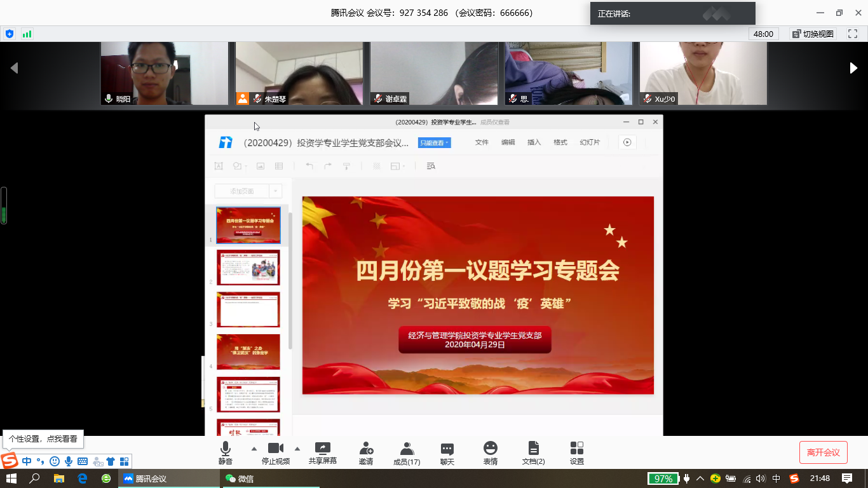Select slide 4 thumbnail in sidebar

[x=248, y=351]
